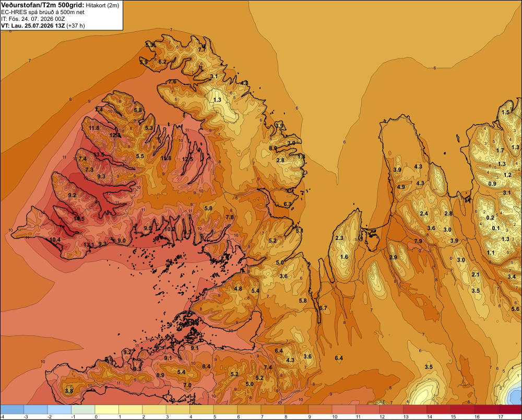
Task: Click the 1.6 temperature value on the map
Action: 344,257
